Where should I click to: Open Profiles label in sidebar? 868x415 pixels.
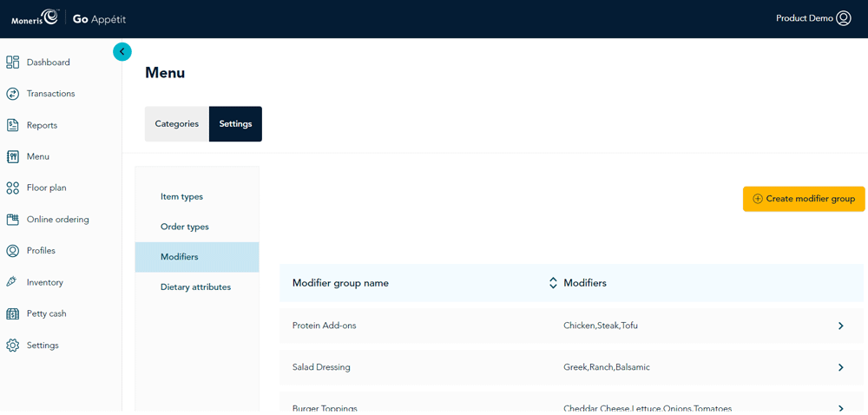coord(41,251)
